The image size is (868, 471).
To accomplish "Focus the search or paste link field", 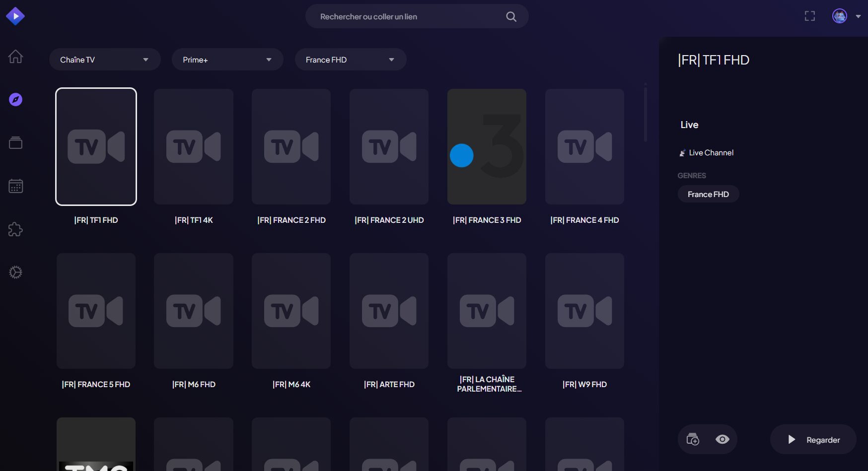I will click(x=417, y=16).
